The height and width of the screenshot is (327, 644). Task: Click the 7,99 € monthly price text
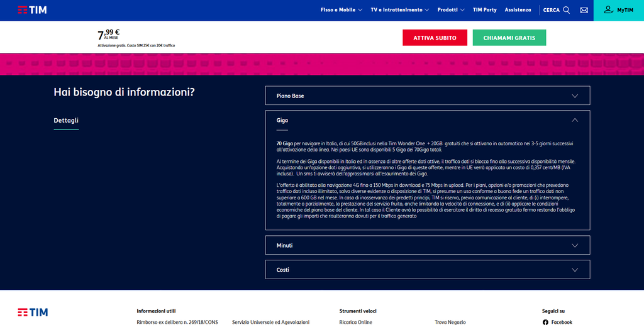click(x=108, y=35)
